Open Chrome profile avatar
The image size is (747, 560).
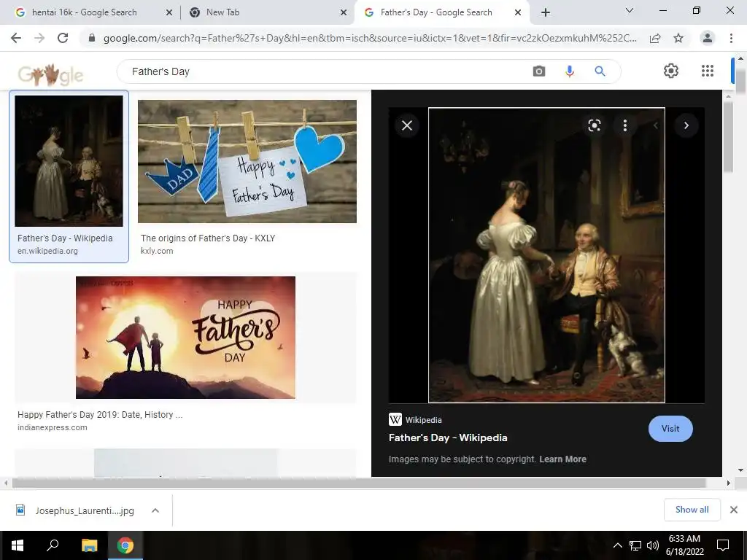tap(708, 38)
